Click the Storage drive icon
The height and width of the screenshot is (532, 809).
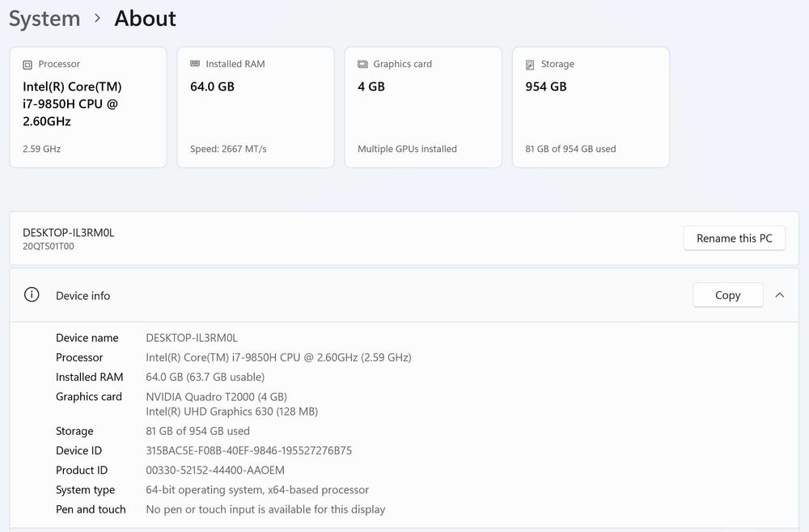(x=530, y=65)
